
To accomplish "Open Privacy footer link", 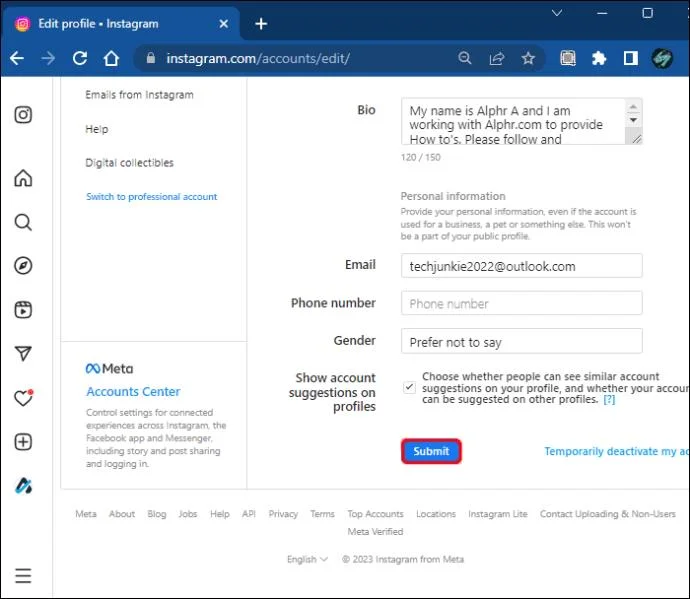I will [x=283, y=514].
